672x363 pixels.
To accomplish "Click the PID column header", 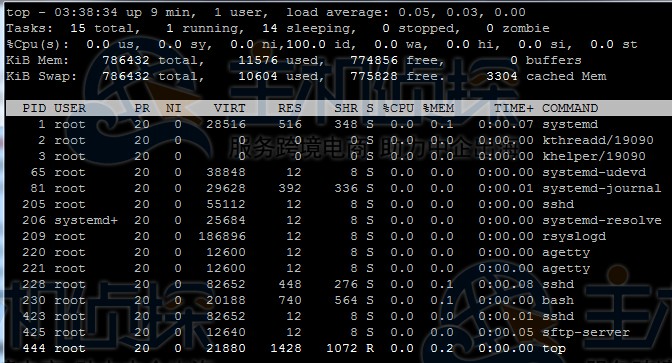I will tap(34, 108).
